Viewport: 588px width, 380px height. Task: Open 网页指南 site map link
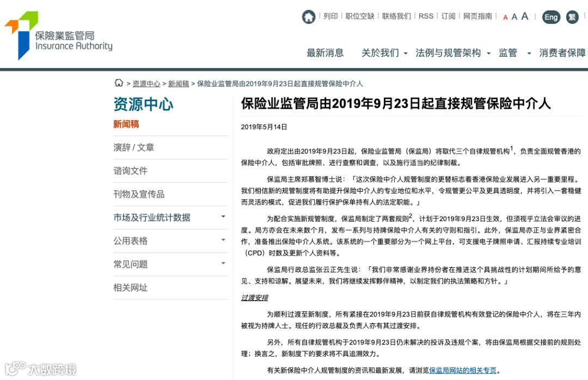(x=477, y=16)
